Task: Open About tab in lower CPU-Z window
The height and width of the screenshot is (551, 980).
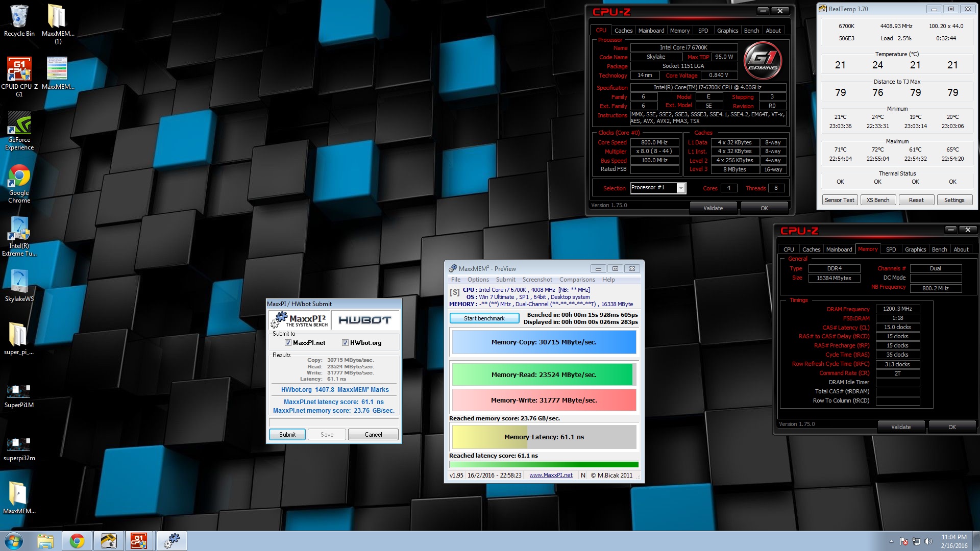Action: pyautogui.click(x=961, y=249)
